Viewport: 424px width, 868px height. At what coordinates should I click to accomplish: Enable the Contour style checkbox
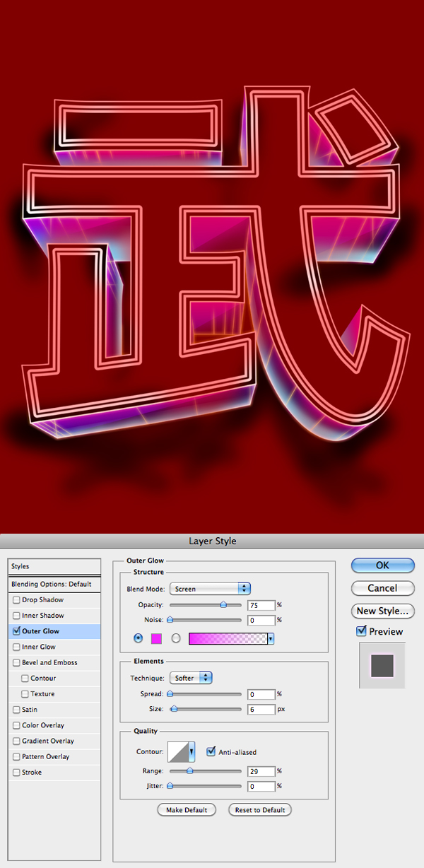(x=25, y=679)
